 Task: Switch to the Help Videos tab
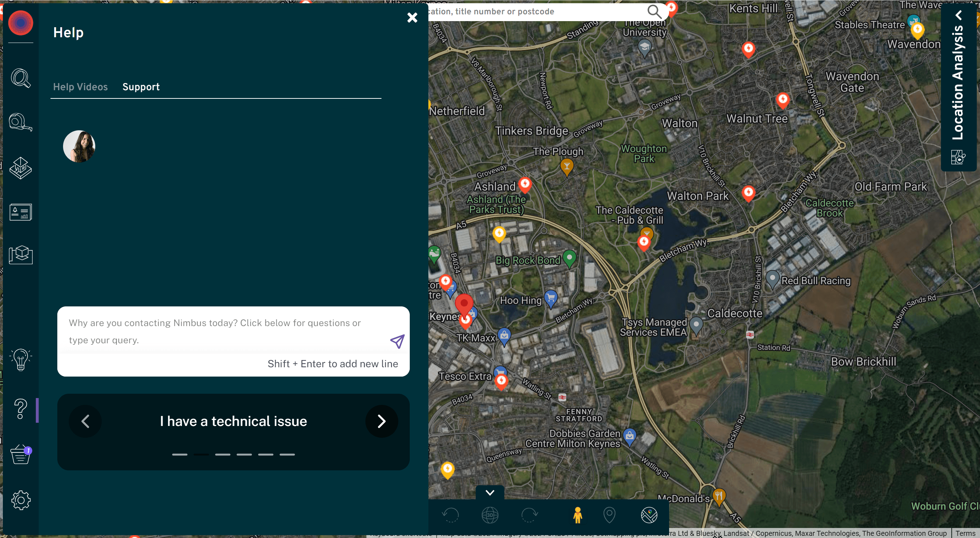pyautogui.click(x=80, y=87)
